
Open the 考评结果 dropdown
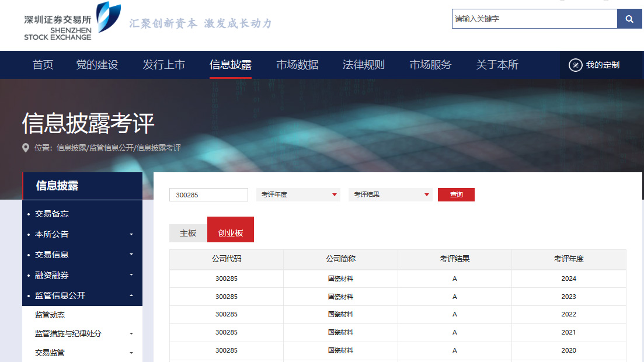point(390,194)
